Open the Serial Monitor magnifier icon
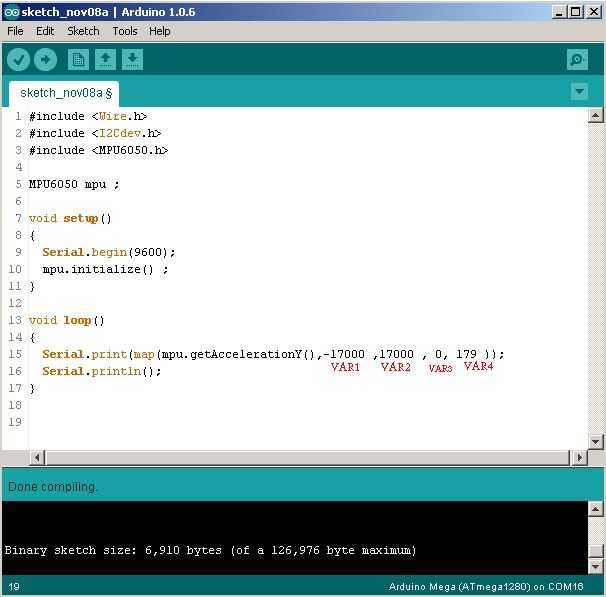 tap(577, 60)
